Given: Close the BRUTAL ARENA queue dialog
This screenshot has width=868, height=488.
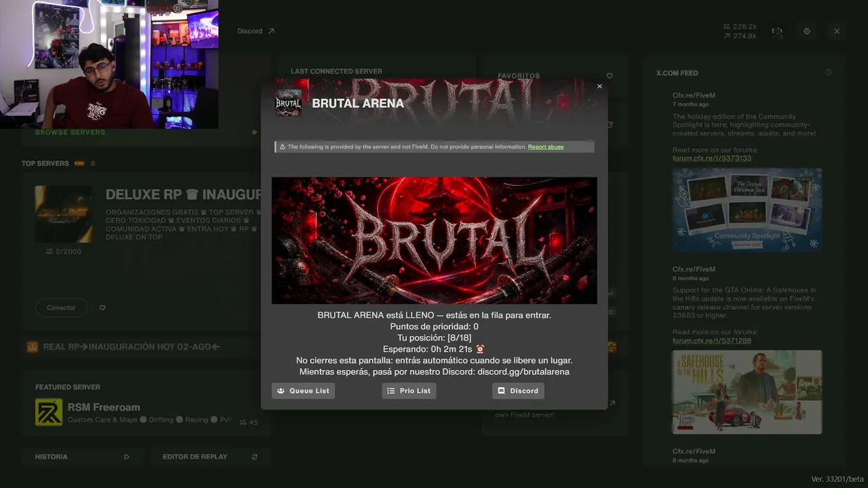Looking at the screenshot, I should (x=599, y=86).
